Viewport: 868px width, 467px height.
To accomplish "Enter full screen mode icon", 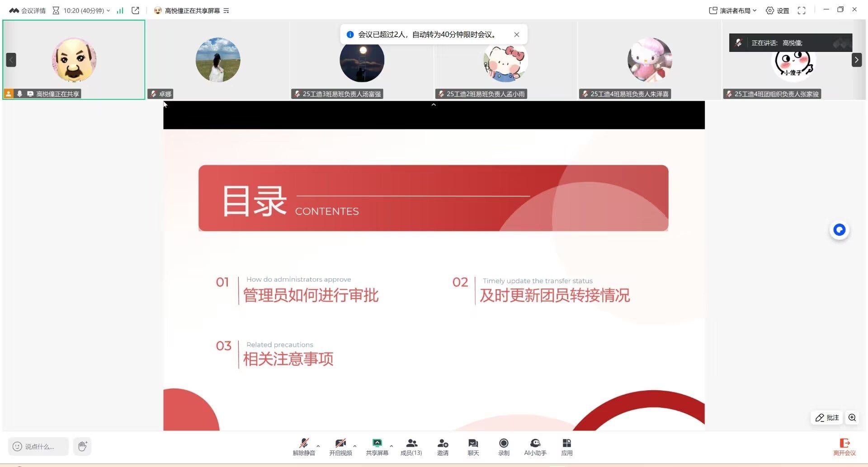I will (x=802, y=10).
